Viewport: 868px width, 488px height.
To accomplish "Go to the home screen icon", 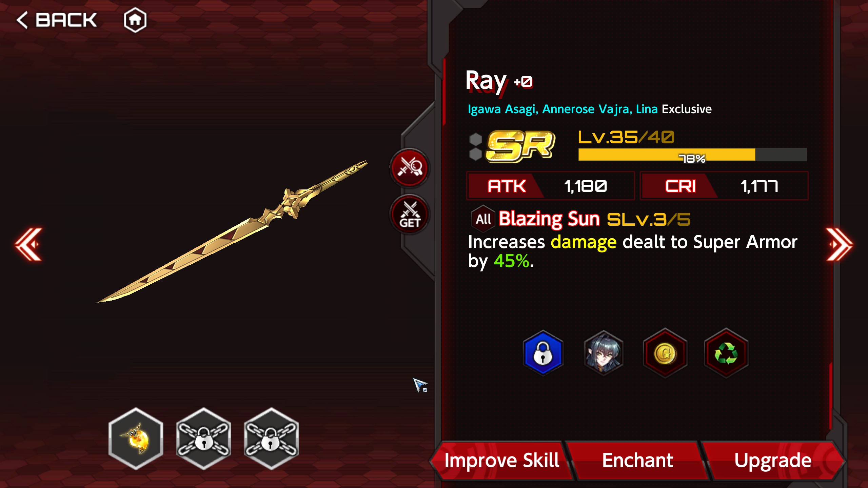I will pos(135,20).
